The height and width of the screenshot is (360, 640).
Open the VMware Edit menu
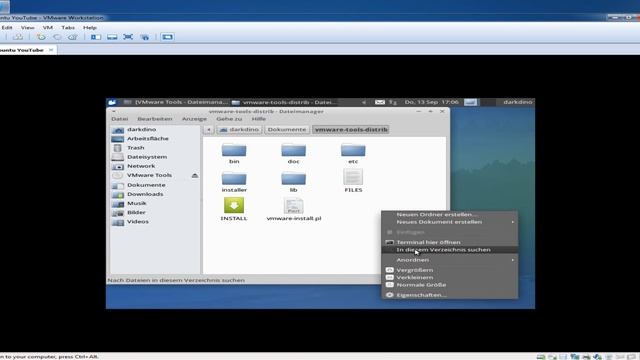(7, 28)
